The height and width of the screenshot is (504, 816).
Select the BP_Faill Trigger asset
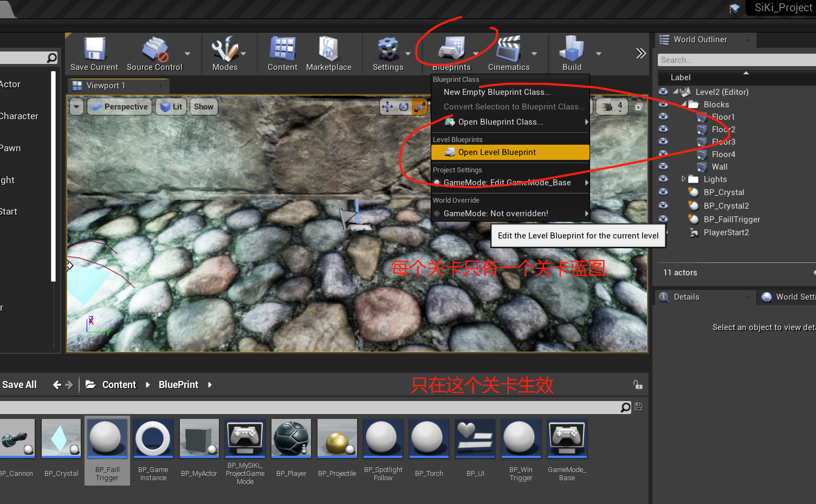click(107, 450)
